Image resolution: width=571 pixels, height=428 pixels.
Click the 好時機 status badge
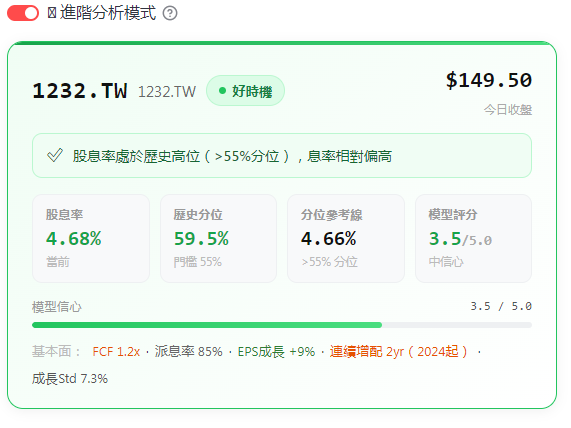[x=245, y=91]
